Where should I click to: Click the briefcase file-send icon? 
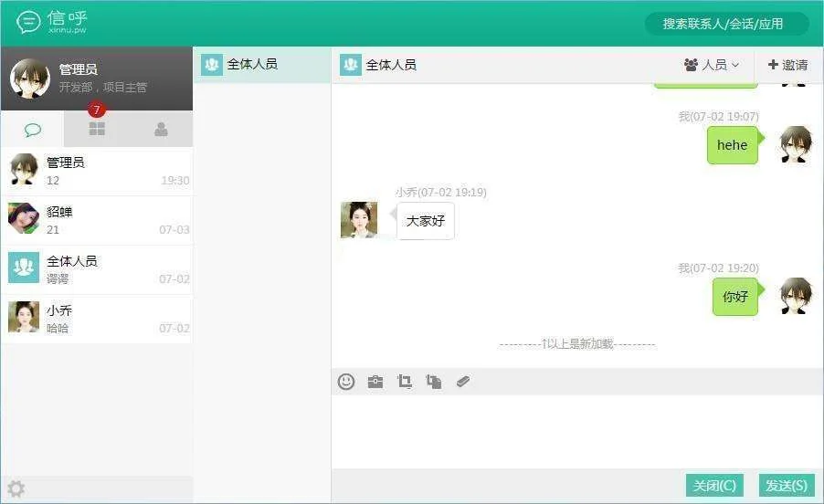pos(375,382)
